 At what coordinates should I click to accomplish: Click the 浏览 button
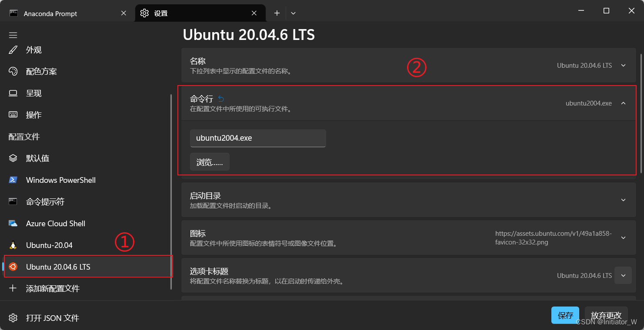point(210,162)
